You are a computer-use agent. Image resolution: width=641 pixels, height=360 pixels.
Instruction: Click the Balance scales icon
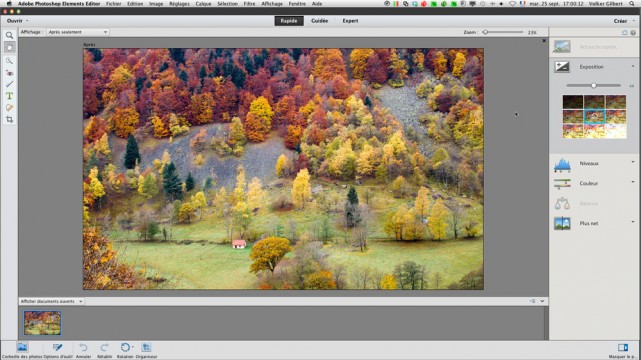(562, 203)
